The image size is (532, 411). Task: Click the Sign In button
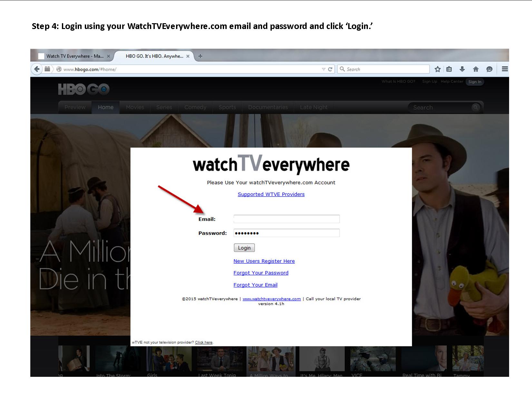(x=475, y=82)
